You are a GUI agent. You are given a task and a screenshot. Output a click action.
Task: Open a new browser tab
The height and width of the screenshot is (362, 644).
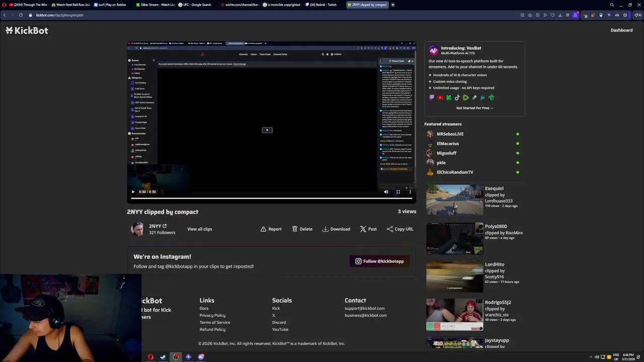tap(392, 5)
